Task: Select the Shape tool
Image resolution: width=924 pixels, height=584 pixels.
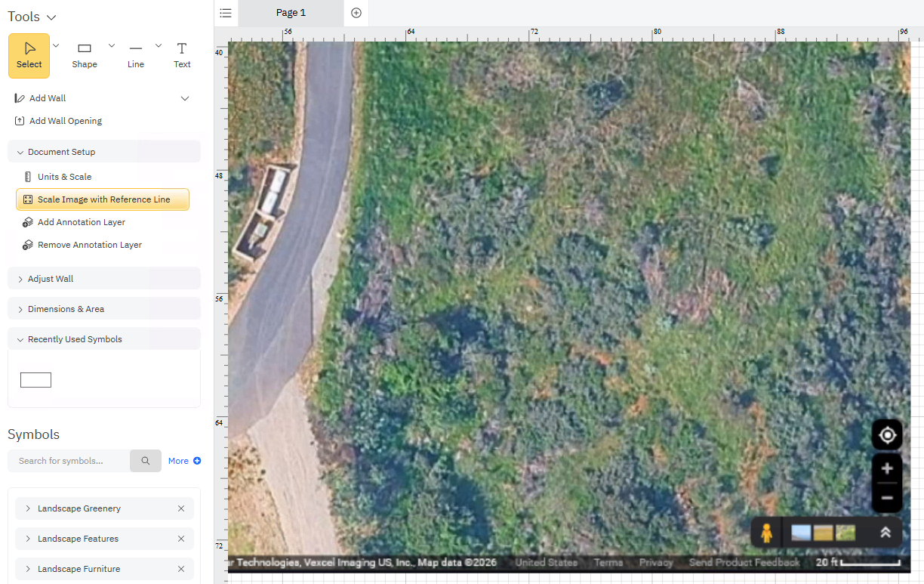Action: pyautogui.click(x=84, y=55)
